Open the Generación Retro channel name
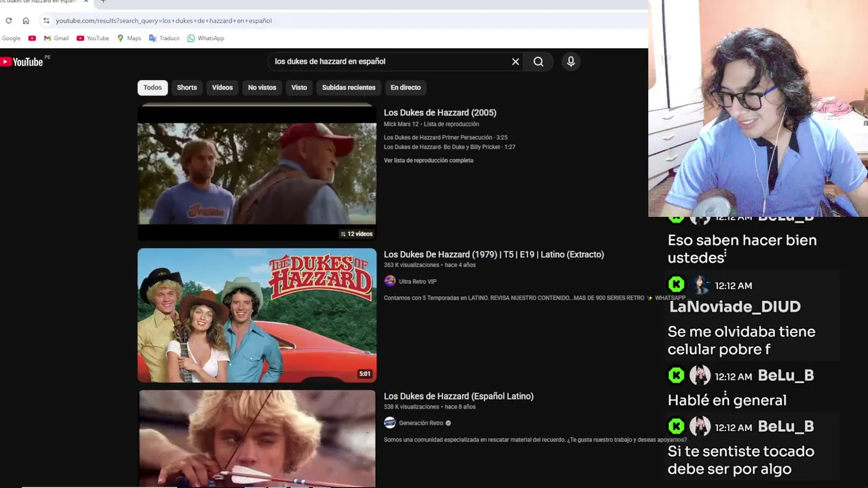The height and width of the screenshot is (488, 868). pyautogui.click(x=421, y=423)
